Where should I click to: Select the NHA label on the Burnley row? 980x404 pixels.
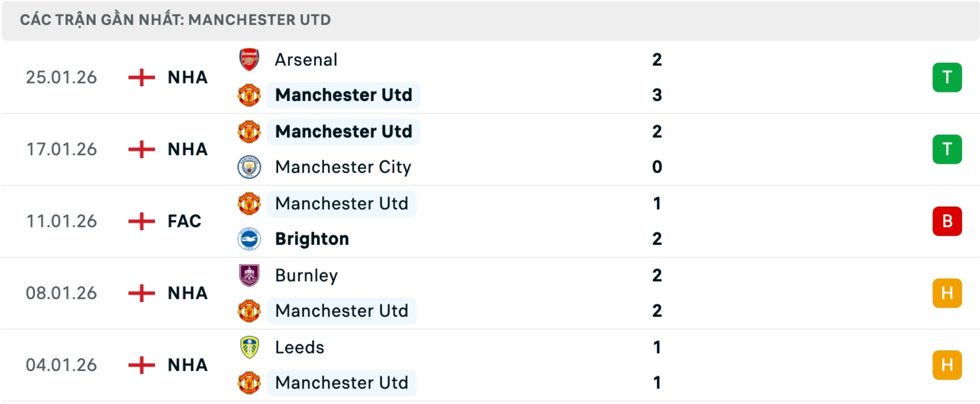click(x=186, y=293)
